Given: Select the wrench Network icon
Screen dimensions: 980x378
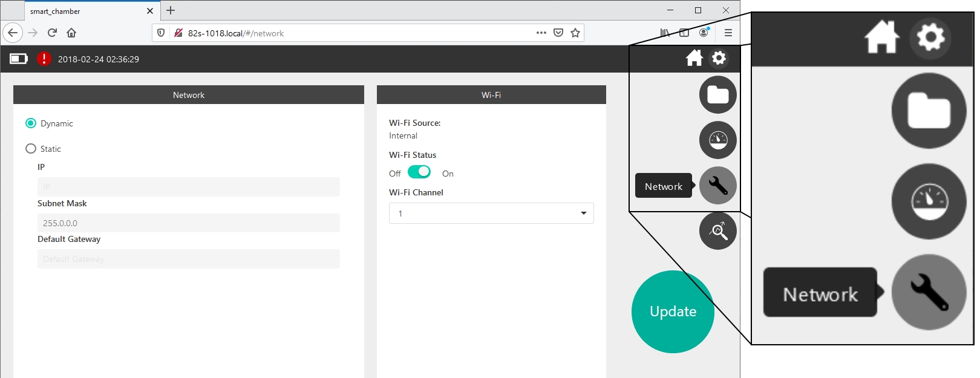Looking at the screenshot, I should [717, 186].
